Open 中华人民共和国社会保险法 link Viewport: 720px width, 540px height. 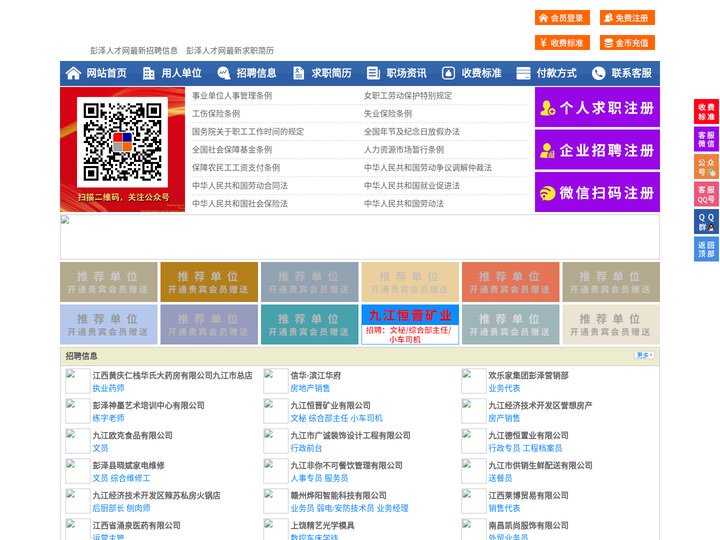240,203
